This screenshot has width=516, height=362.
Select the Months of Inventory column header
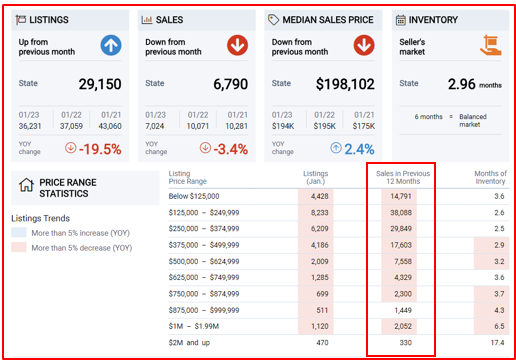point(490,177)
